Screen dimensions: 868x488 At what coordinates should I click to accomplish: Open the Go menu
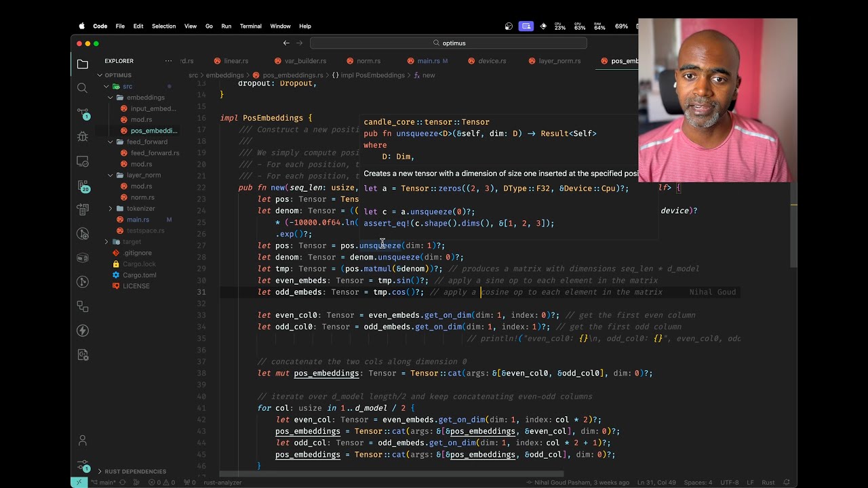(x=209, y=26)
